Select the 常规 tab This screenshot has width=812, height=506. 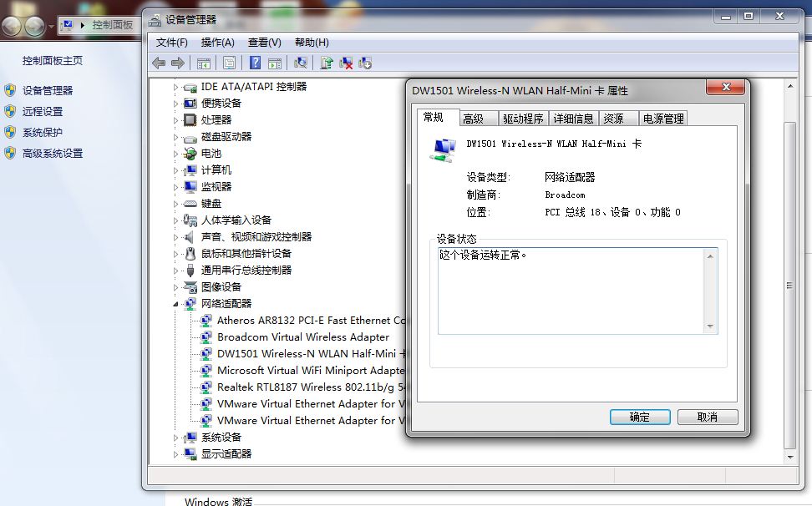coord(438,118)
